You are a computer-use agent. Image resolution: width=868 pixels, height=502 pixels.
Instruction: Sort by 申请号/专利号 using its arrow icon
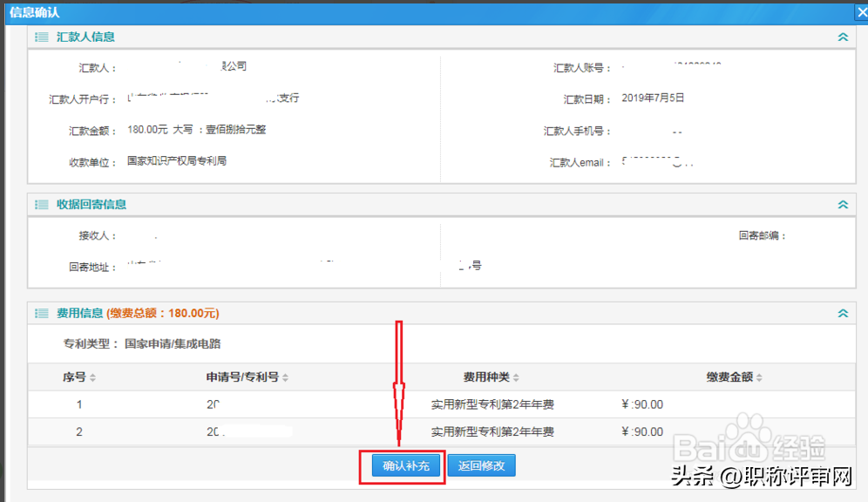pos(285,378)
